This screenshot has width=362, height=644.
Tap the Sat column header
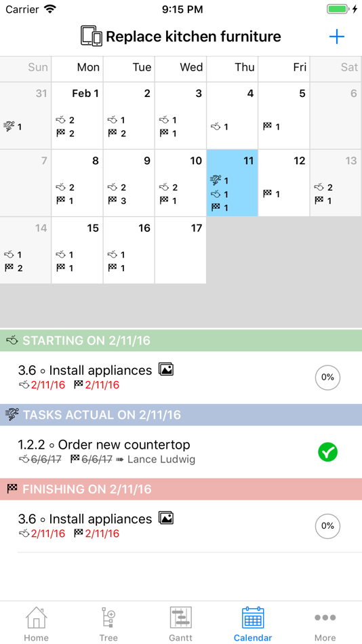coord(336,68)
